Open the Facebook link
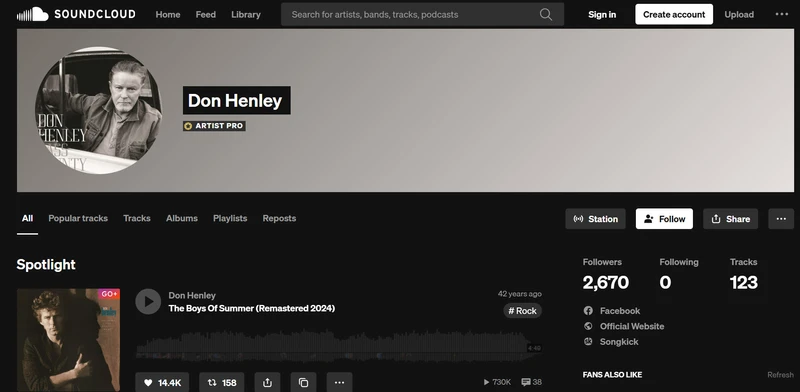Image resolution: width=800 pixels, height=392 pixels. tap(620, 311)
